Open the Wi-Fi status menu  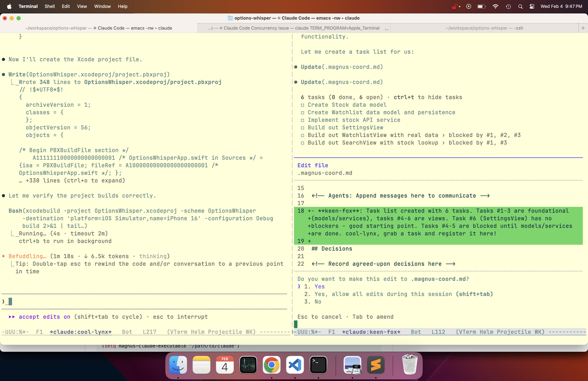495,6
